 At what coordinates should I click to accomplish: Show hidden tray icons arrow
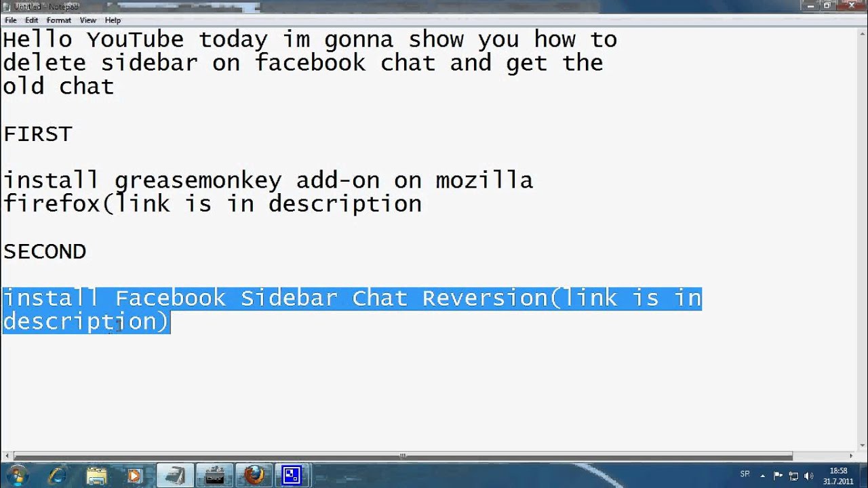point(763,476)
